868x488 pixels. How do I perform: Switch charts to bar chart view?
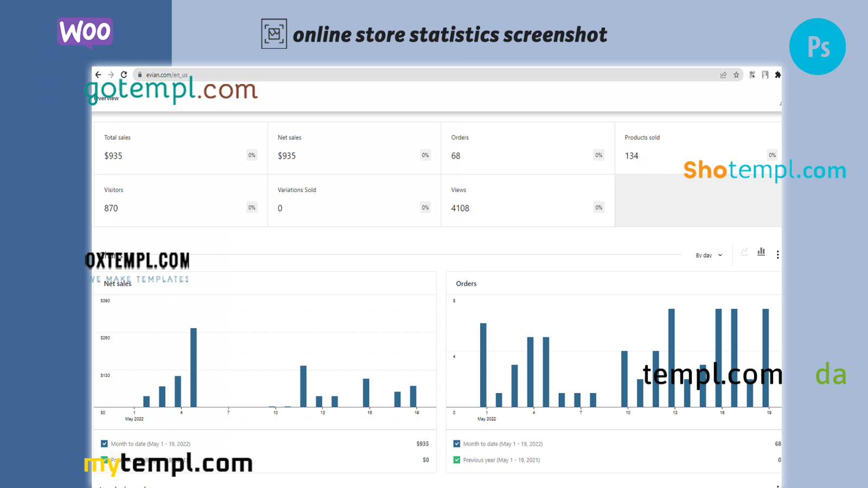[761, 252]
